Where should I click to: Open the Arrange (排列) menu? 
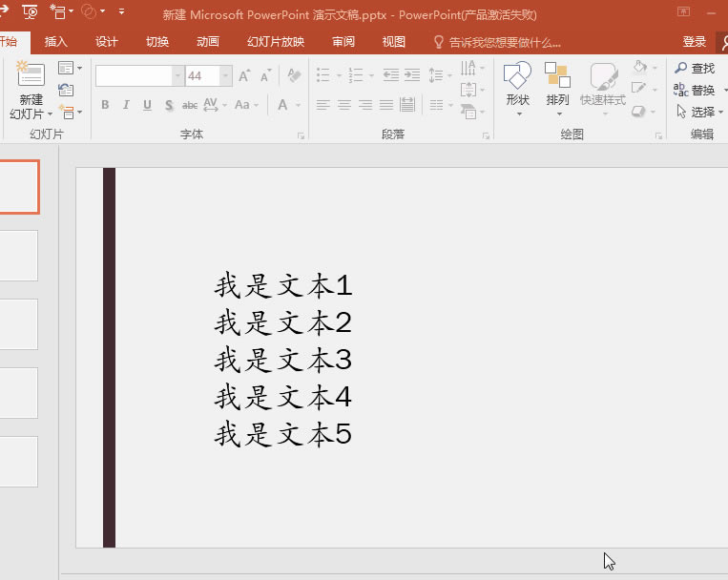tap(557, 86)
